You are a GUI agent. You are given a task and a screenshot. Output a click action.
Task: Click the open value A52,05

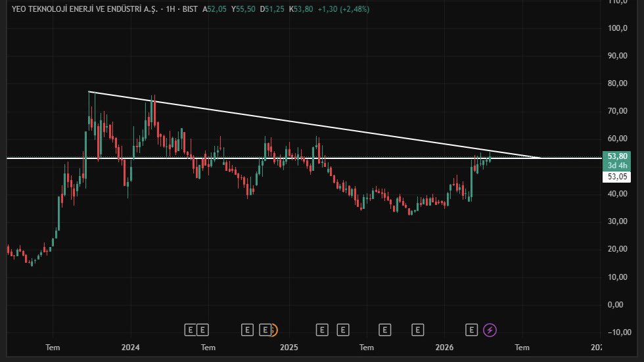click(214, 9)
